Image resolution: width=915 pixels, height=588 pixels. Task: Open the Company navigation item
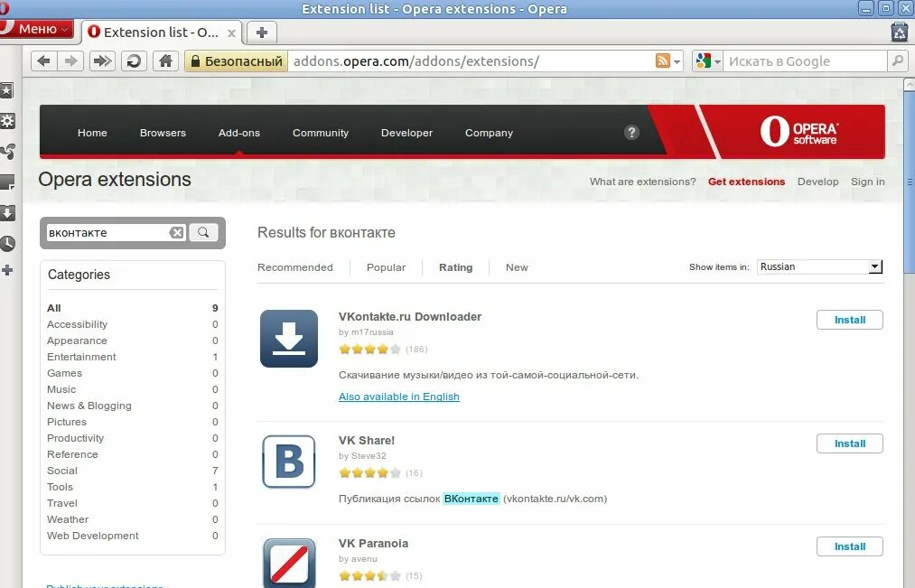tap(489, 133)
